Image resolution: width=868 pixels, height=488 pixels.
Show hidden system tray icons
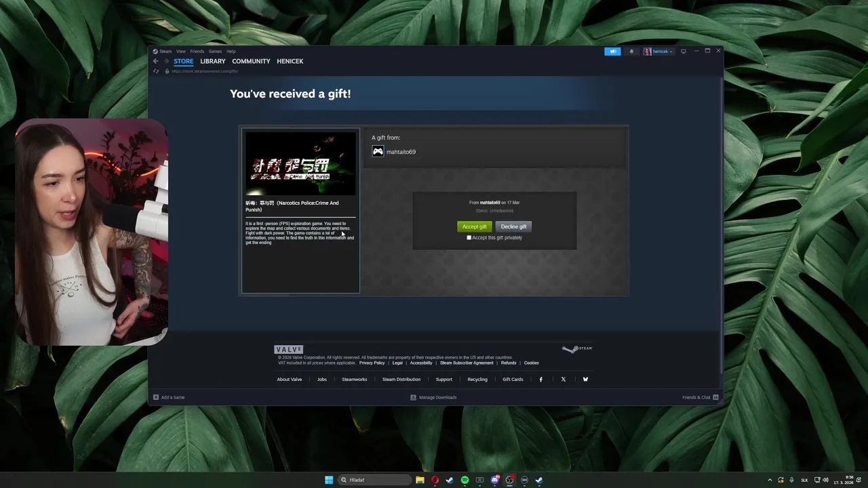(770, 480)
